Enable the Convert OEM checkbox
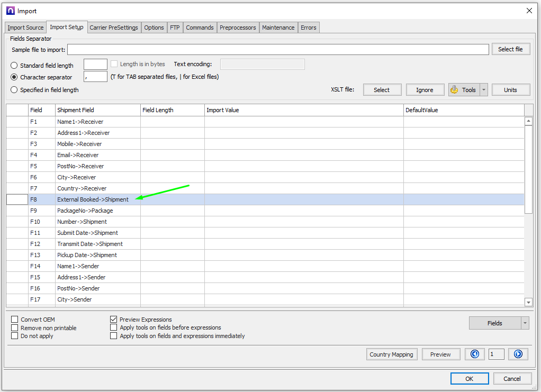The width and height of the screenshot is (541, 392). (x=15, y=320)
